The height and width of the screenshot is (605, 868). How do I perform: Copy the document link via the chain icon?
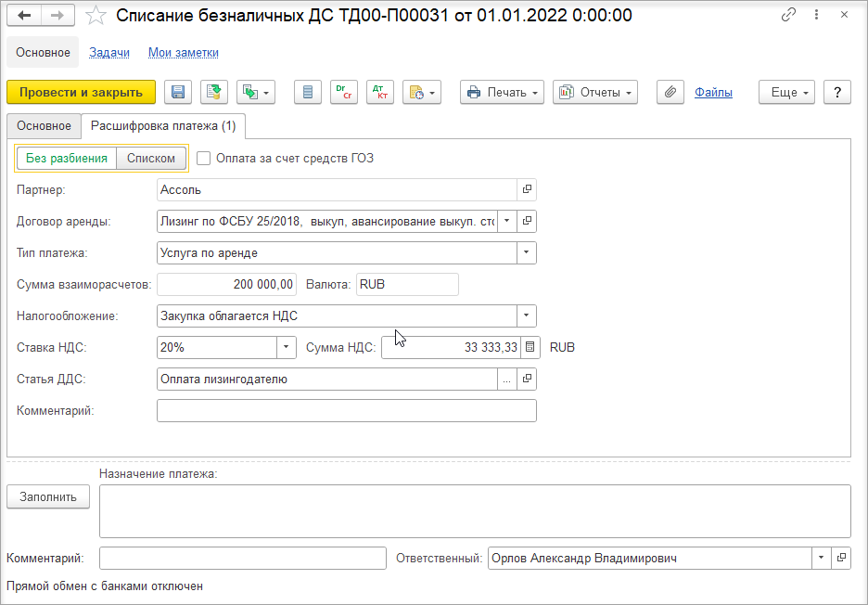(788, 15)
